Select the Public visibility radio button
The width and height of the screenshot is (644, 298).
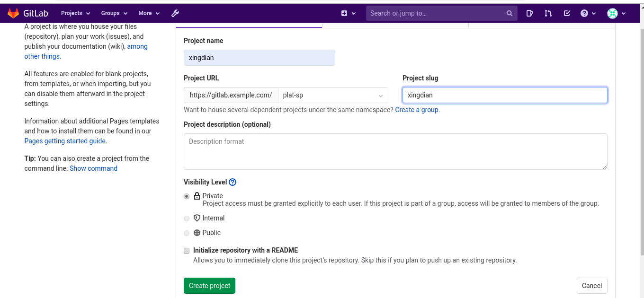(187, 233)
